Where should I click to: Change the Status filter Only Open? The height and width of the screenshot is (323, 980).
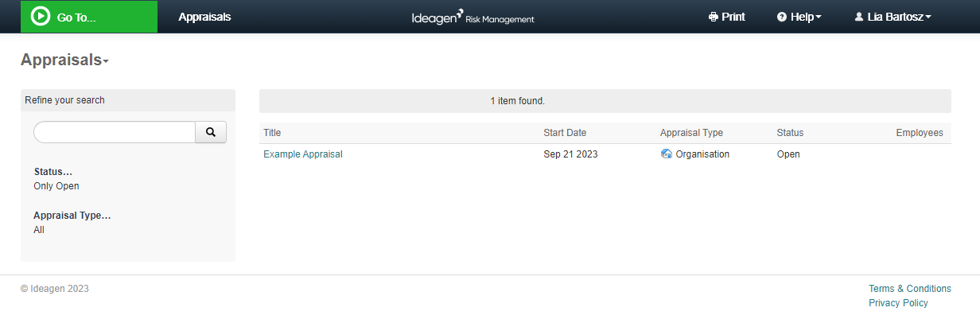tap(56, 186)
